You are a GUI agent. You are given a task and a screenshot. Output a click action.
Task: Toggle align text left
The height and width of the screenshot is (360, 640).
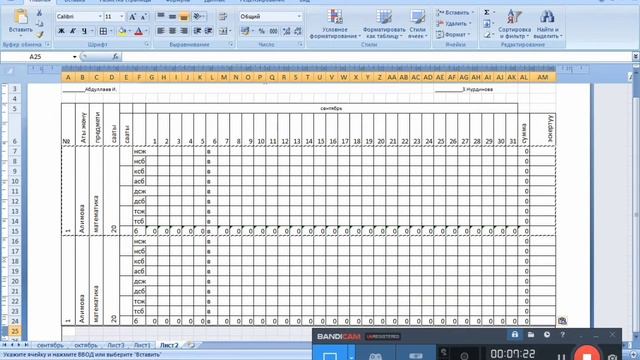pos(161,31)
